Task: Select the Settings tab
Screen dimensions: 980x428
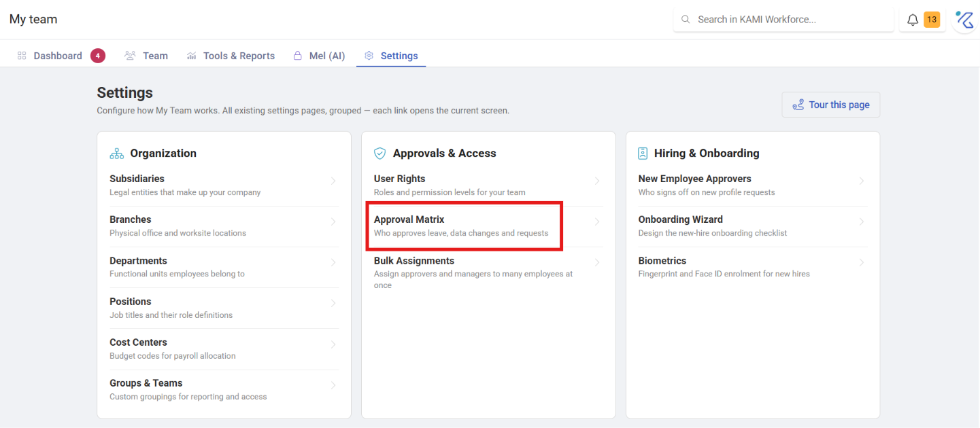Action: coord(391,56)
